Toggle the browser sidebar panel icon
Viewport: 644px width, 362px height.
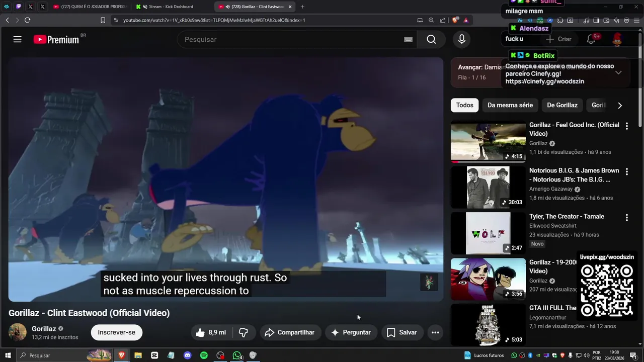coord(596,20)
